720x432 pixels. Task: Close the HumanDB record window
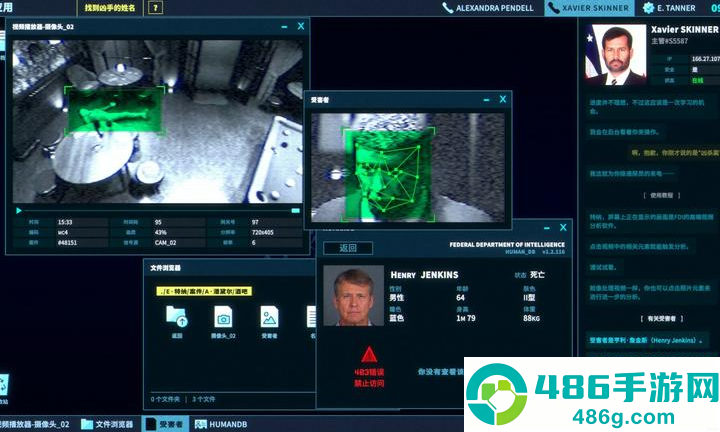pyautogui.click(x=563, y=228)
